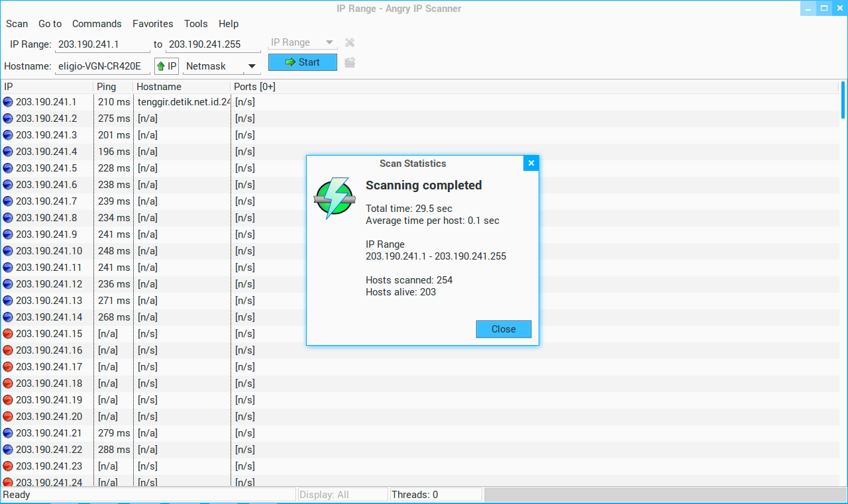Sort by the IP column header
Screen dimensions: 848x504
point(47,87)
